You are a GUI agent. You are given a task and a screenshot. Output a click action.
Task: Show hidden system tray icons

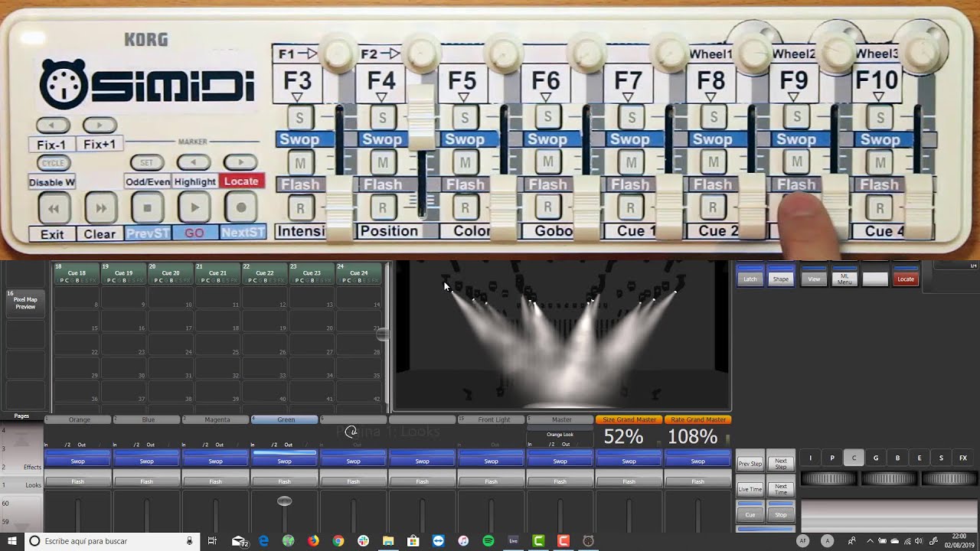coord(870,541)
